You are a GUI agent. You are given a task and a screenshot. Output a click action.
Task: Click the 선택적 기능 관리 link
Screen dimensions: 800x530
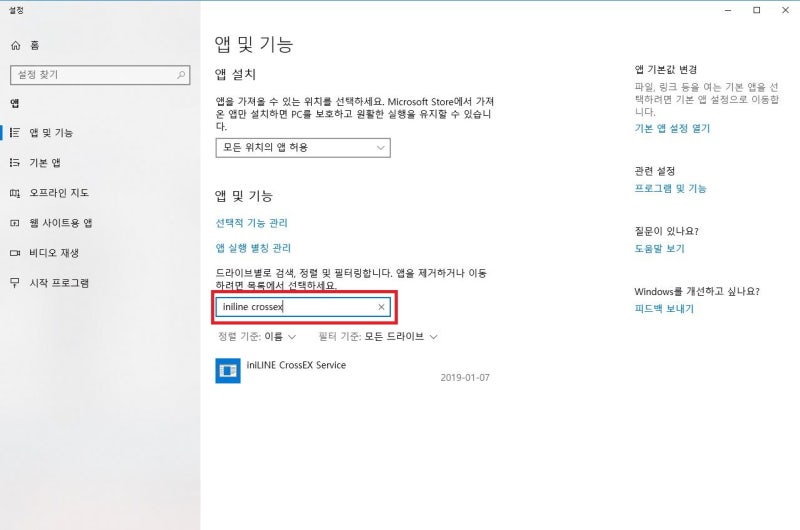click(x=252, y=223)
